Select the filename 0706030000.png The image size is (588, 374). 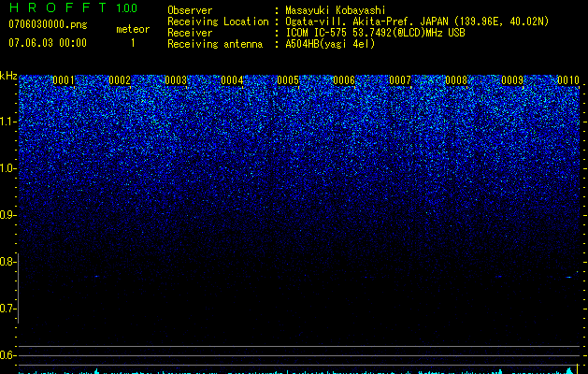48,24
